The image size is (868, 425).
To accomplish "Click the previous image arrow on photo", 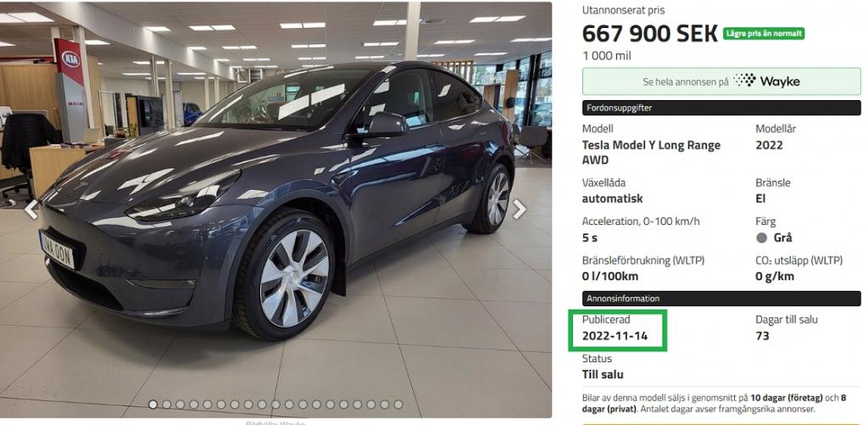I will (x=31, y=210).
